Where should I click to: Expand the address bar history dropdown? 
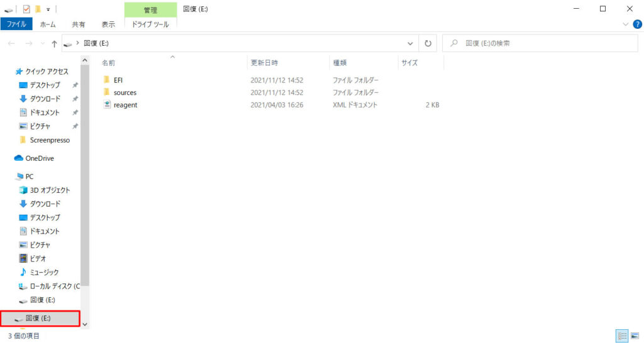tap(410, 43)
